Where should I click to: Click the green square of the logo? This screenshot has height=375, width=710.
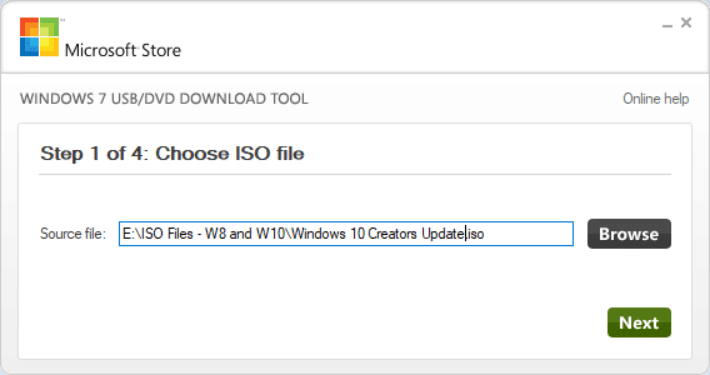(49, 27)
